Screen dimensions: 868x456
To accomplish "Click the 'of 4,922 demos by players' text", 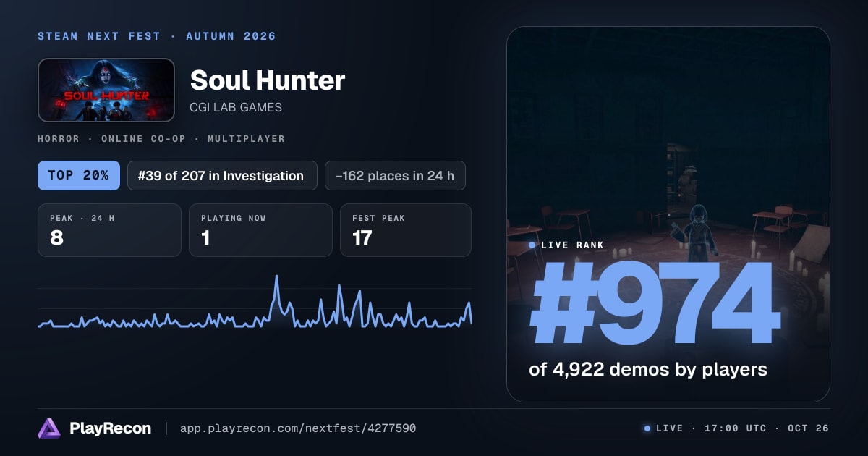I will tap(648, 369).
